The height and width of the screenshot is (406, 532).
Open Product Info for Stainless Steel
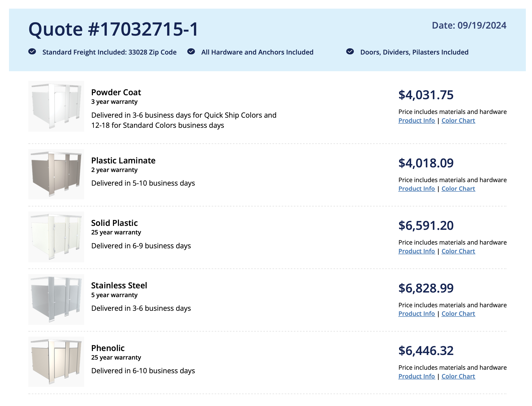tap(416, 314)
